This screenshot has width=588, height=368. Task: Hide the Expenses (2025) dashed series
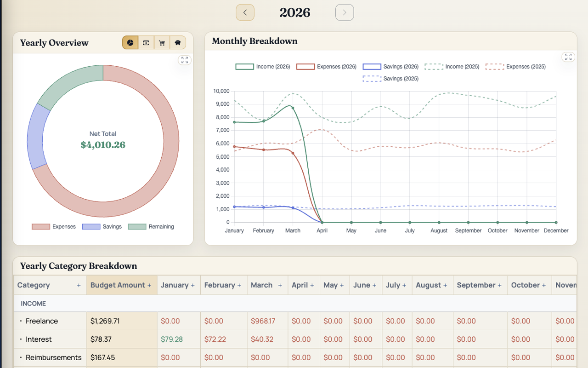point(515,67)
